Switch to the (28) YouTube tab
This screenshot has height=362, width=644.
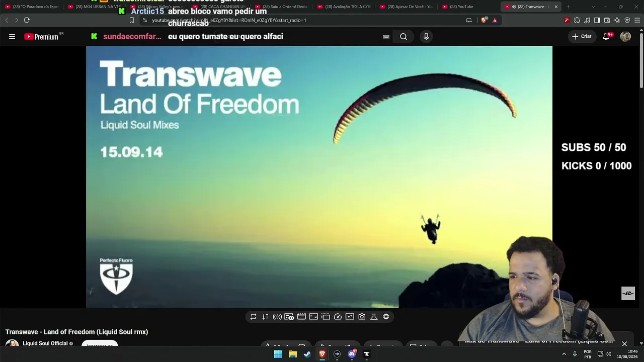click(x=469, y=7)
